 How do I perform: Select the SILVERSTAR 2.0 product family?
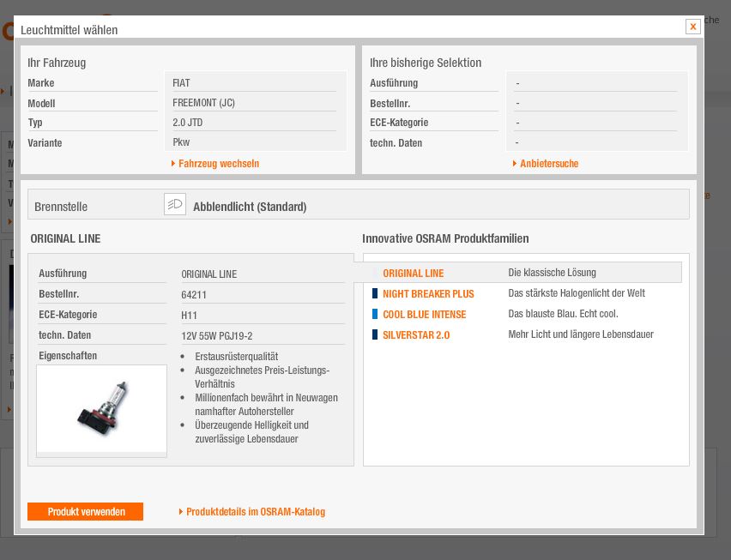(416, 335)
